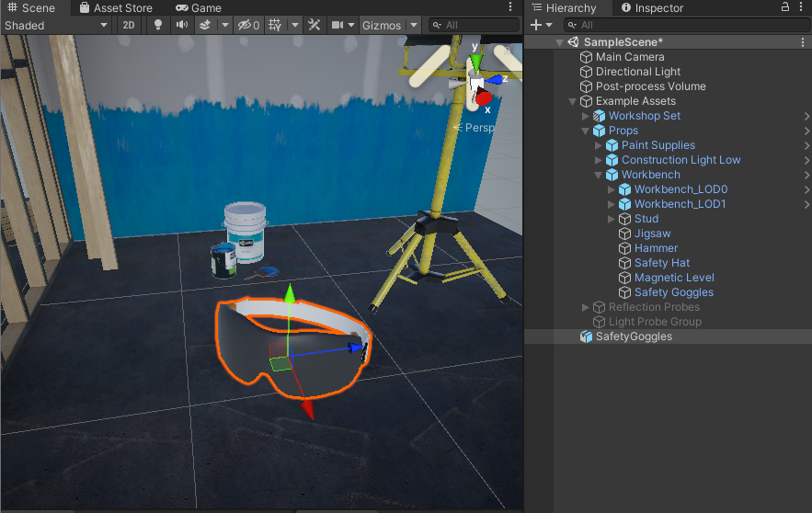Screen dimensions: 812x513
Task: Toggle scene lighting with the lightbulb icon
Action: coord(157,25)
